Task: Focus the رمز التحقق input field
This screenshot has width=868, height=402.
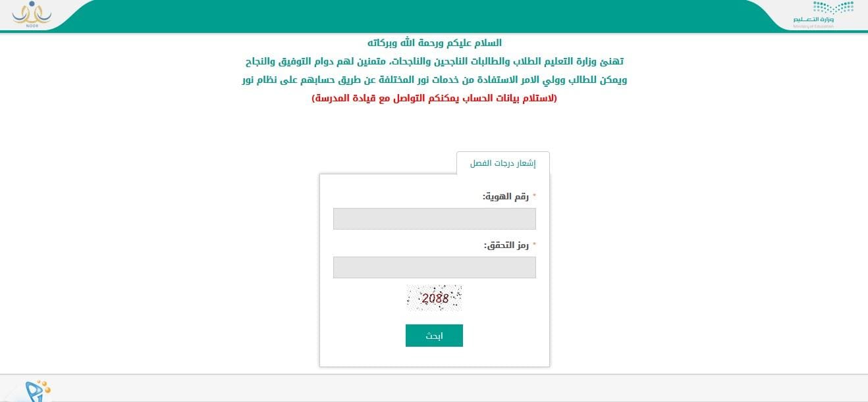Action: pos(435,267)
